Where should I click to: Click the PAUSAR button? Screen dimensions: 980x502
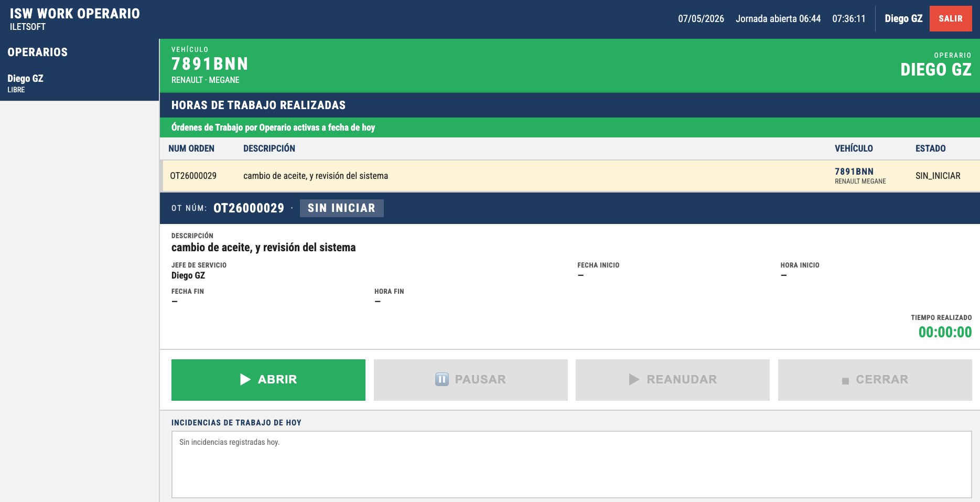pyautogui.click(x=470, y=380)
